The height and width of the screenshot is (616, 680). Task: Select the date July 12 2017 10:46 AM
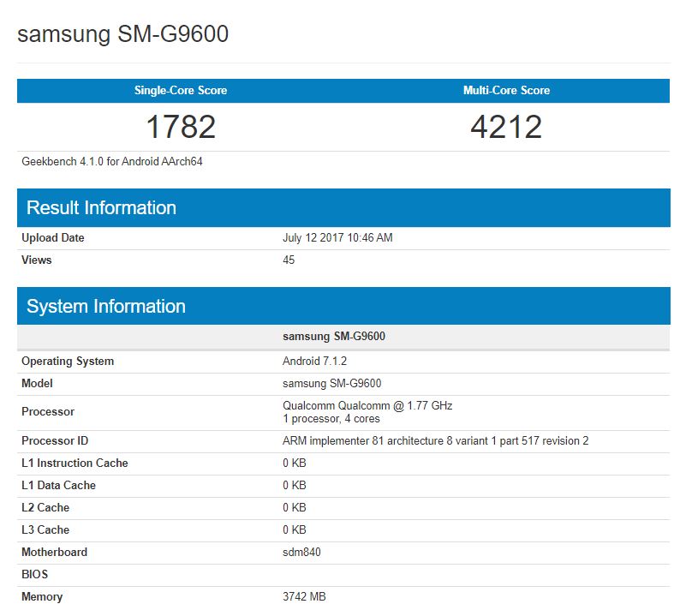tap(337, 237)
